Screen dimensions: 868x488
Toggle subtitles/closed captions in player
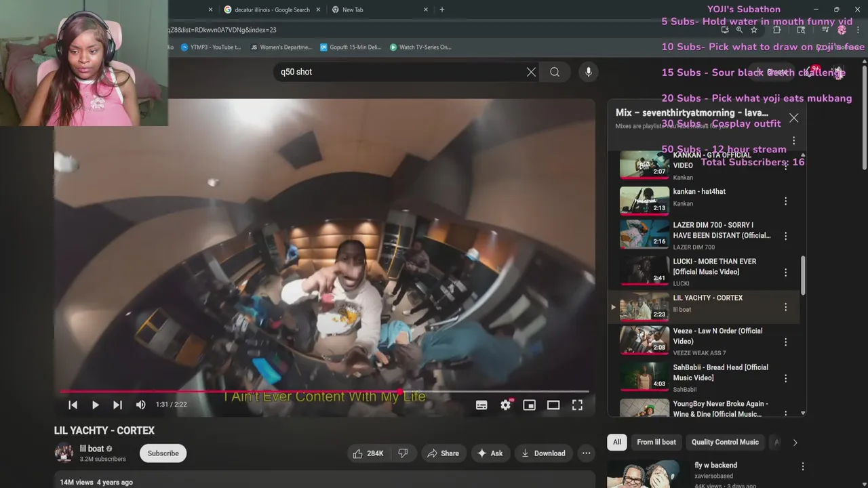coord(481,405)
